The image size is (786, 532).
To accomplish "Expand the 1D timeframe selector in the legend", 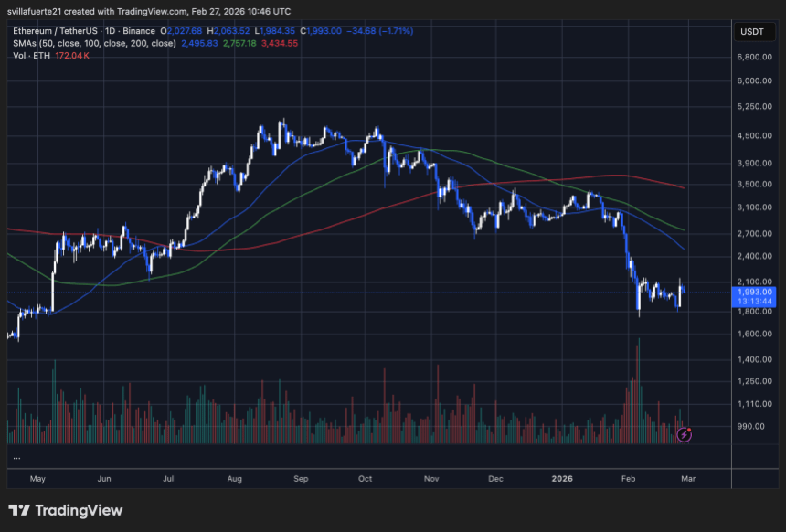I will coord(109,30).
